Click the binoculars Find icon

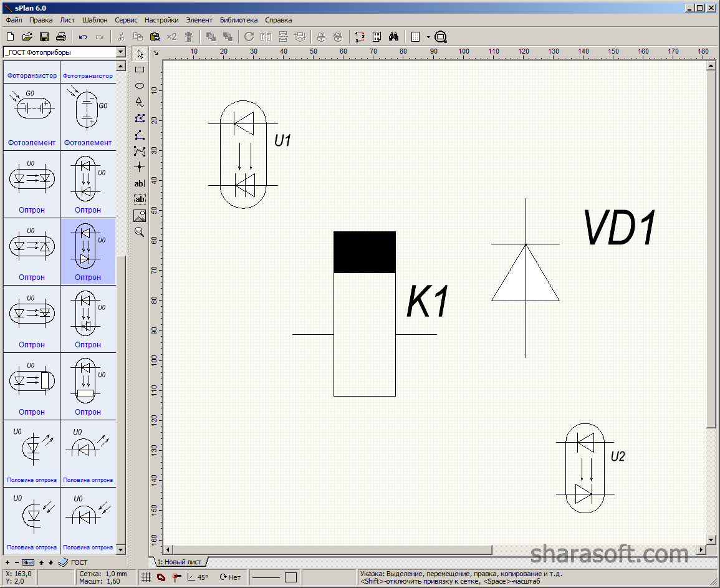tap(393, 37)
